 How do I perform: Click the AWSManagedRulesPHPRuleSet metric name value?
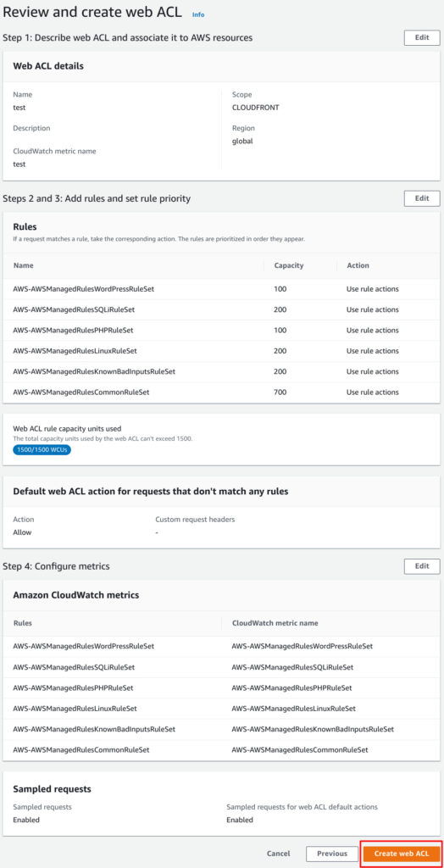[291, 687]
